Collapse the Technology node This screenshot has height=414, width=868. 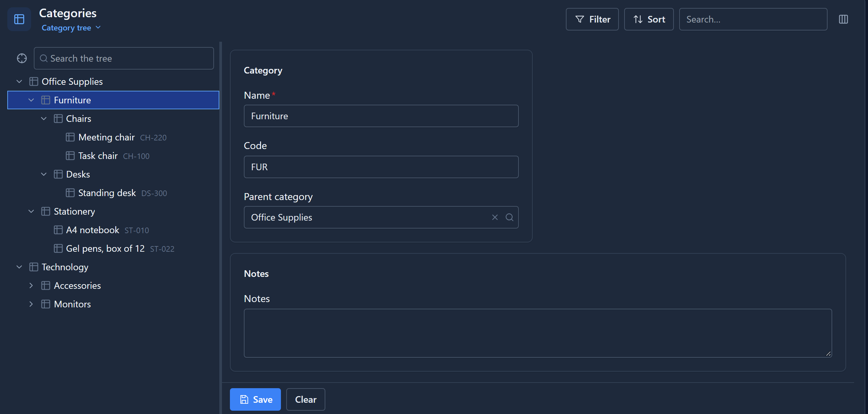click(x=19, y=267)
